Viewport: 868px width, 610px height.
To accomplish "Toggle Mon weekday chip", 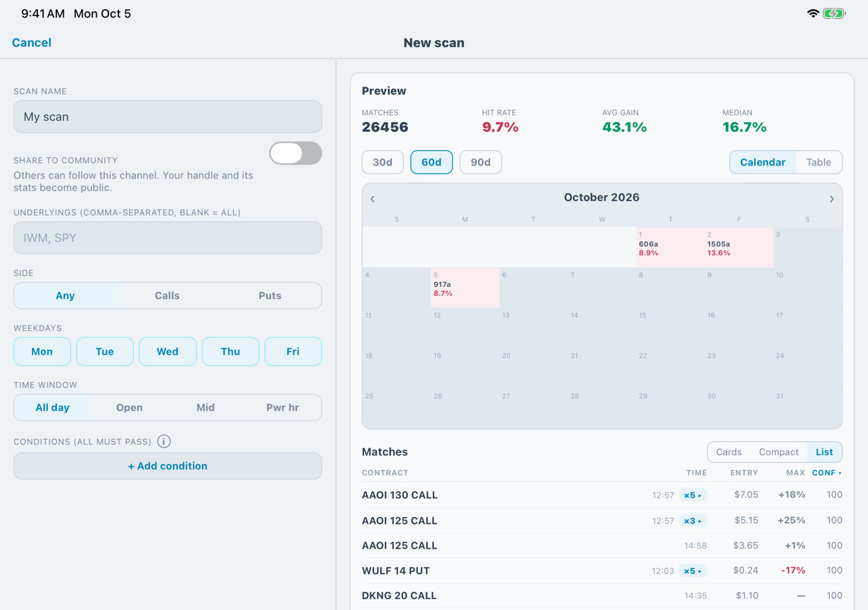I will [42, 351].
